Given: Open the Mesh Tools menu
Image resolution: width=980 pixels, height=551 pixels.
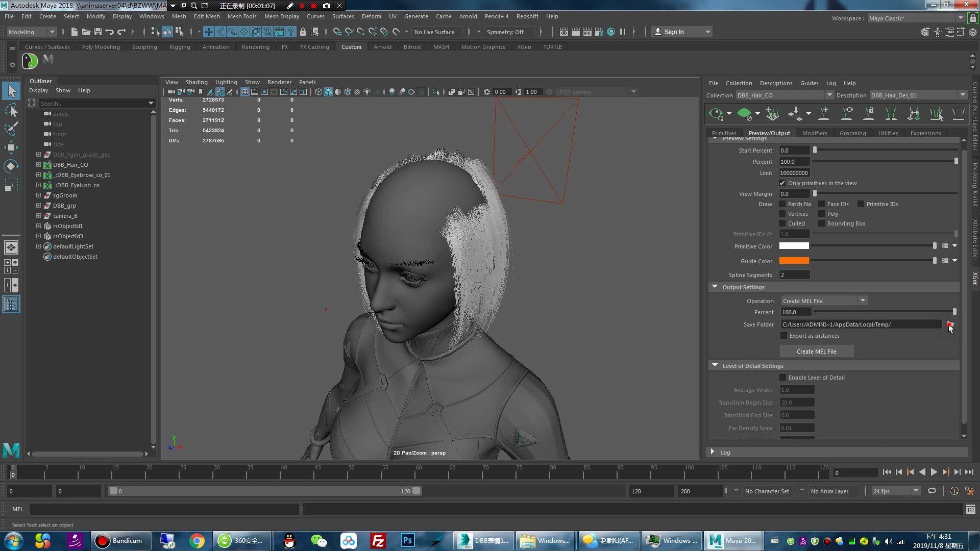Looking at the screenshot, I should (241, 16).
